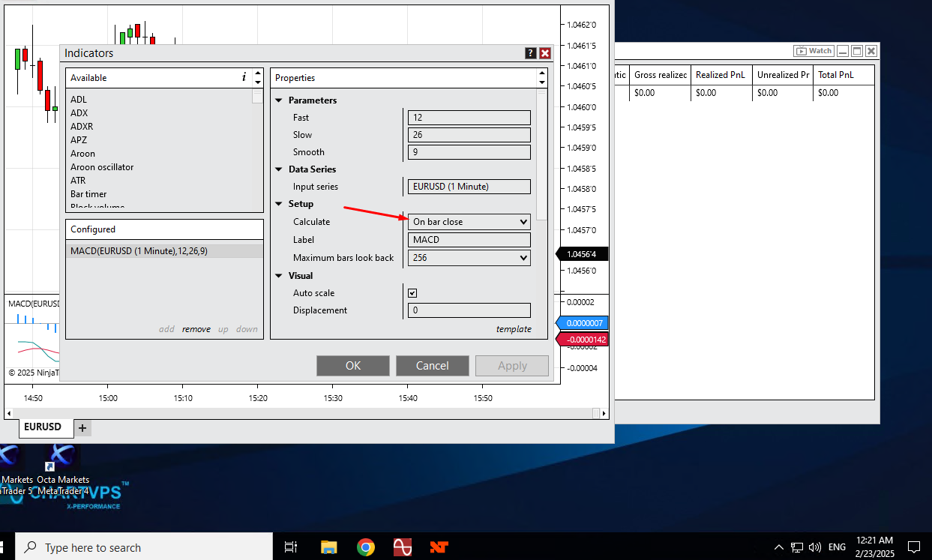Select Aroon oscillator in Available list
This screenshot has width=932, height=560.
point(102,167)
